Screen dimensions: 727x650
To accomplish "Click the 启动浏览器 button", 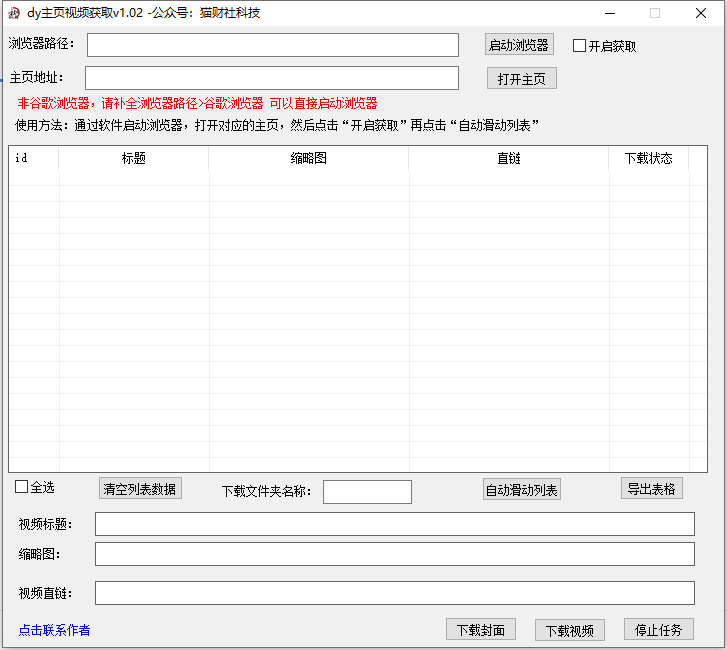I will (x=519, y=45).
